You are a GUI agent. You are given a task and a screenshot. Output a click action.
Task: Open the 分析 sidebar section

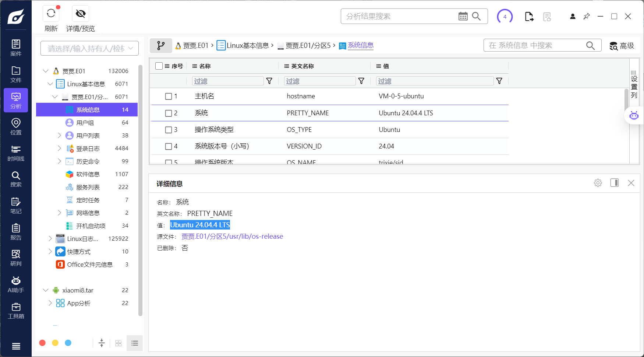(16, 100)
